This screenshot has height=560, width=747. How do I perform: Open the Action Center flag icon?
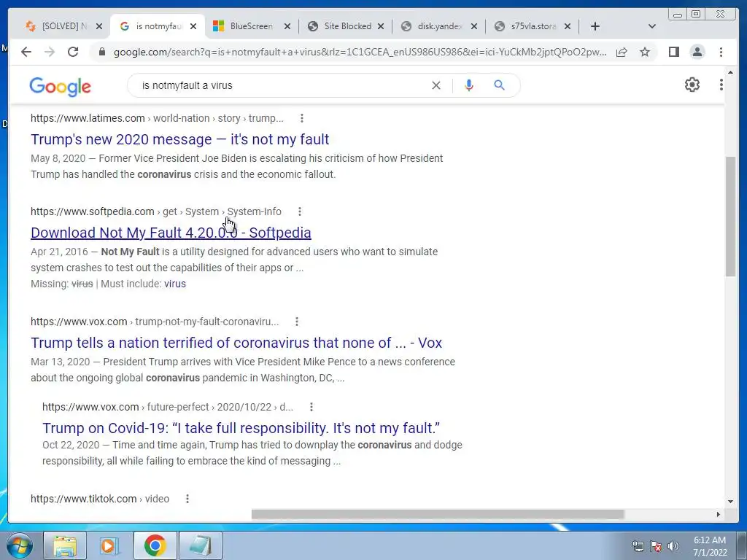click(656, 546)
